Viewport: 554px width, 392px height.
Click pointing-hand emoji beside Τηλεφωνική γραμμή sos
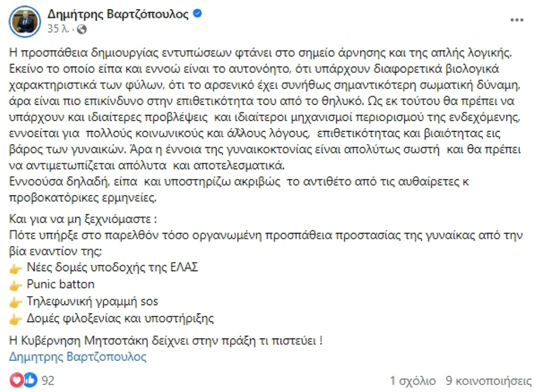click(x=16, y=301)
